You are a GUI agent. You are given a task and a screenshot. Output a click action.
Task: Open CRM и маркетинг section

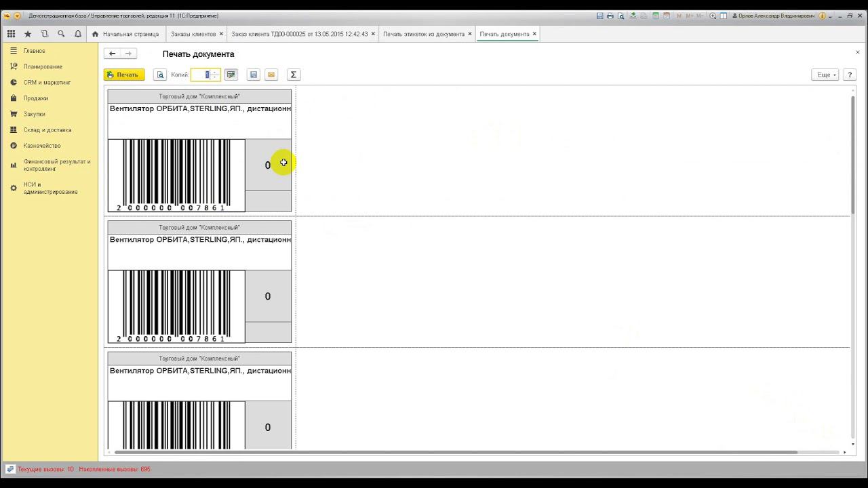coord(47,83)
